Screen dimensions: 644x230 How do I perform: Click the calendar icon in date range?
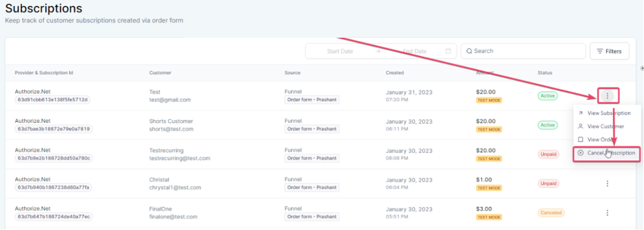(x=448, y=51)
